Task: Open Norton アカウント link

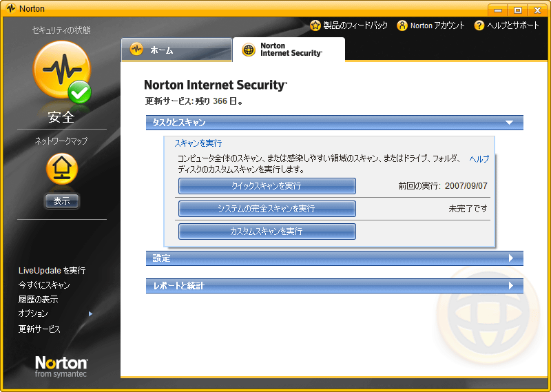Action: pyautogui.click(x=437, y=25)
